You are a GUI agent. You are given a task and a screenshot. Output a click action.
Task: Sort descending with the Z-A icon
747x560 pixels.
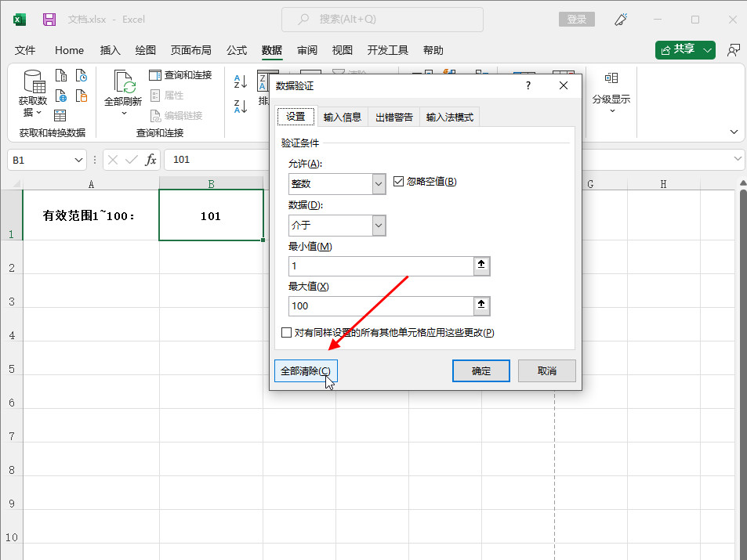241,107
